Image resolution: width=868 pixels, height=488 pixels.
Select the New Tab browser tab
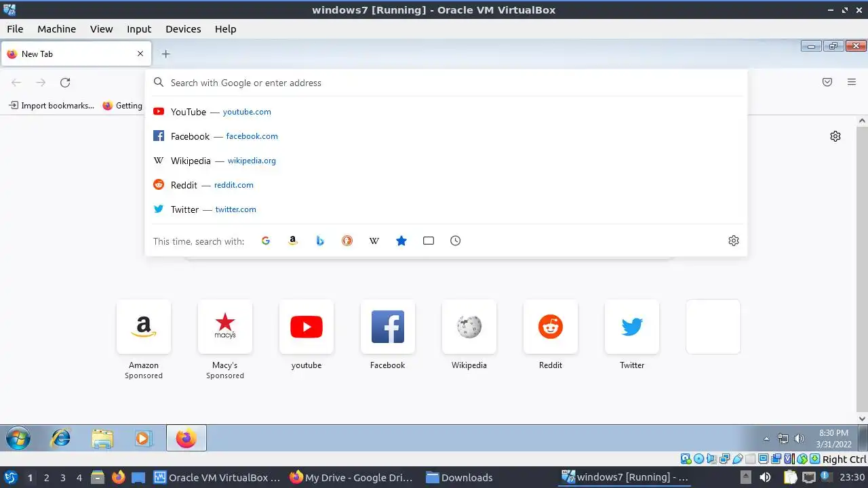click(x=75, y=54)
